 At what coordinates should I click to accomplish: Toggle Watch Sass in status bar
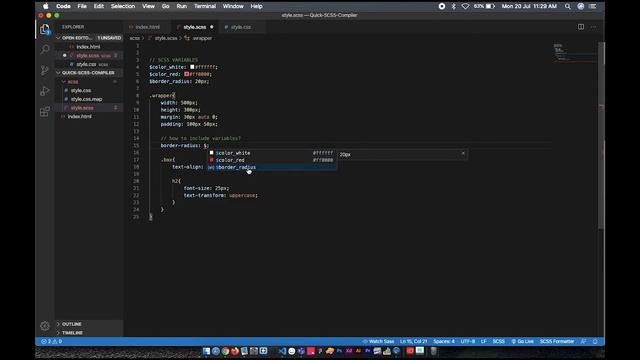pyautogui.click(x=378, y=341)
